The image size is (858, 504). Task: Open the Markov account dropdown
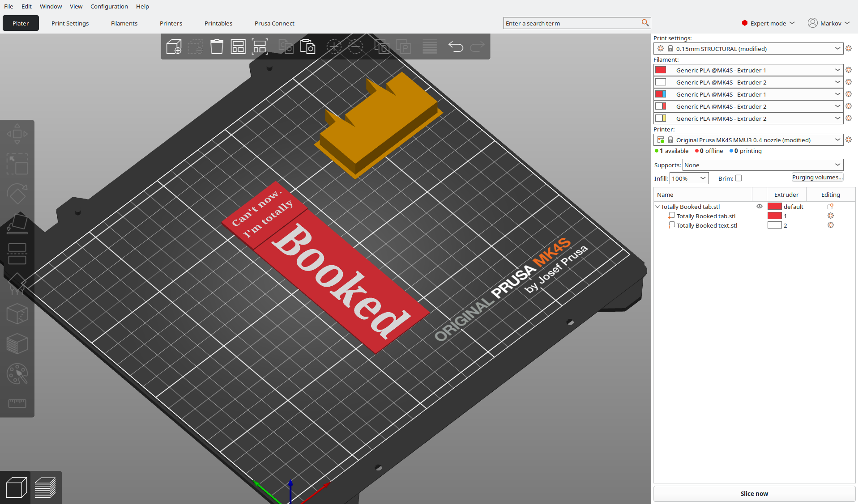(x=829, y=23)
